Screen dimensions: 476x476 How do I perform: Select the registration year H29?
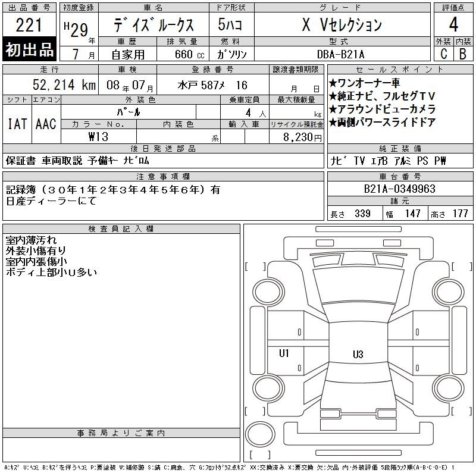[76, 29]
